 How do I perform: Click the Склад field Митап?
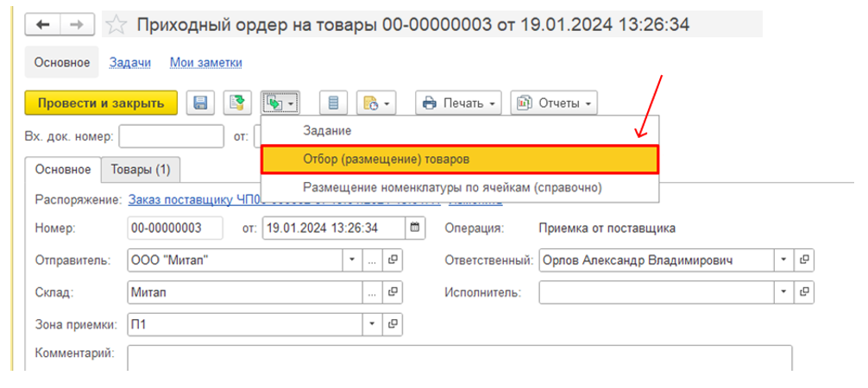245,293
